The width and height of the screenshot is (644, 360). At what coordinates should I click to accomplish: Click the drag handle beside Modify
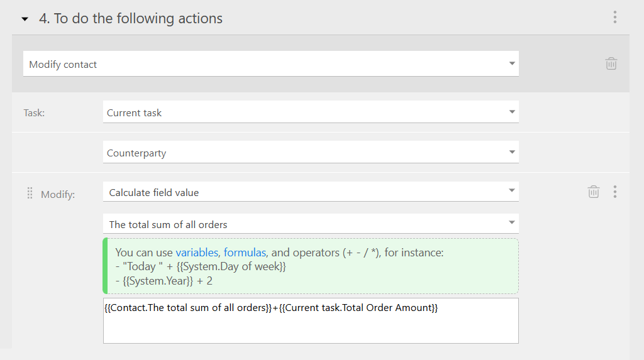tap(30, 193)
